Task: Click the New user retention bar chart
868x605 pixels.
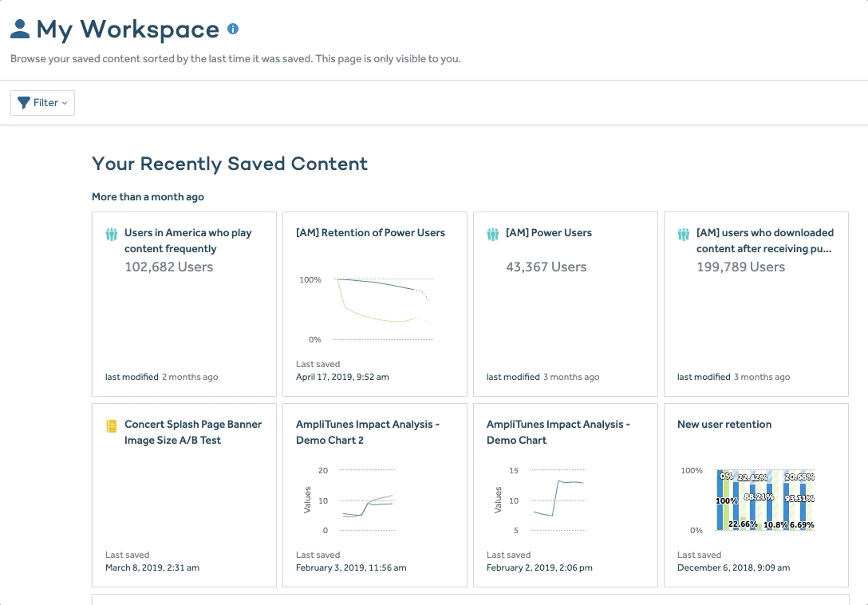Action: click(x=764, y=500)
